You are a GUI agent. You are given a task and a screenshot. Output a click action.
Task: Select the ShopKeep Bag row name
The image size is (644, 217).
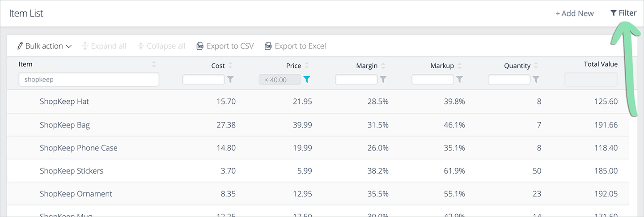pyautogui.click(x=65, y=125)
